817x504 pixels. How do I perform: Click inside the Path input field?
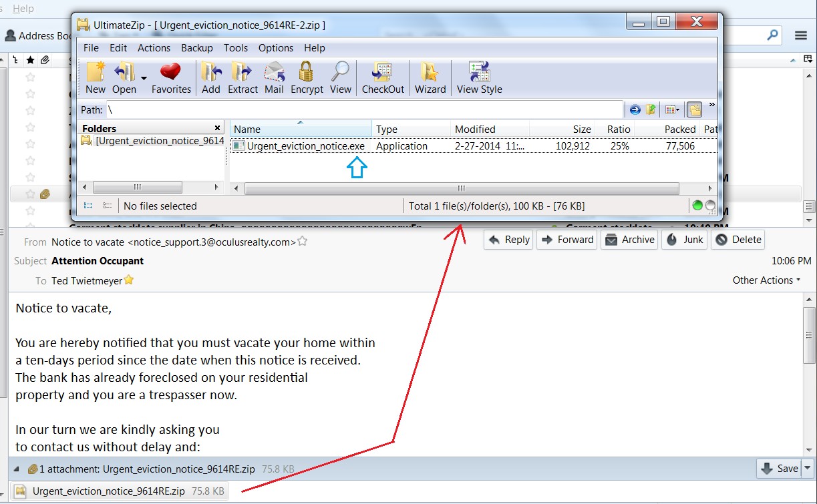361,109
